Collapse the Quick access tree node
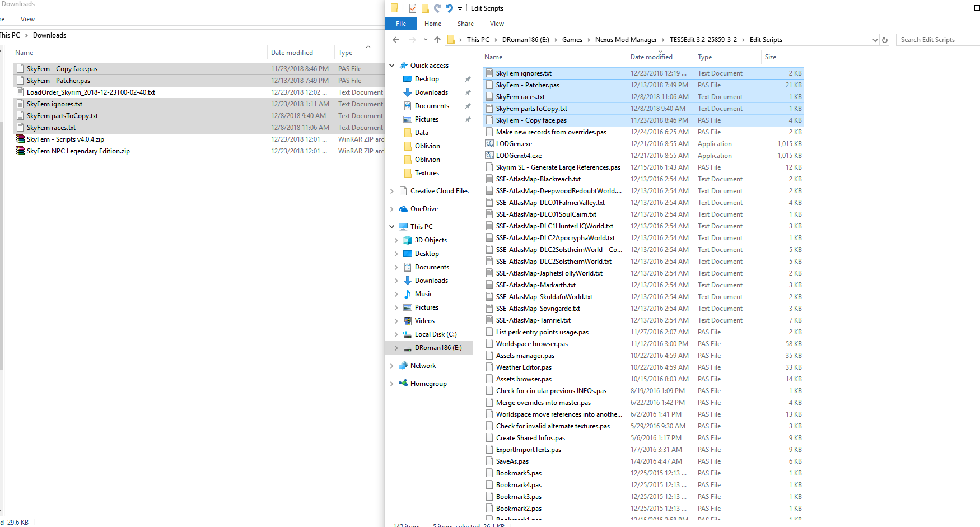Screen dimensions: 980x527 tap(392, 66)
